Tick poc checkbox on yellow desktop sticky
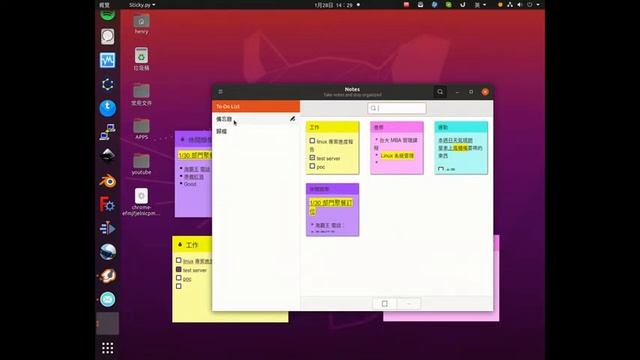The image size is (640, 360). 178,278
